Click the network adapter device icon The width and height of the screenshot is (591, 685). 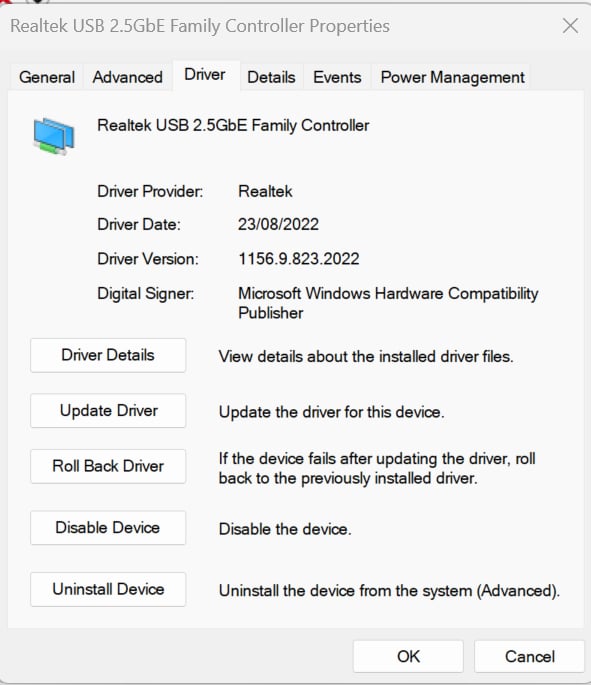(54, 136)
